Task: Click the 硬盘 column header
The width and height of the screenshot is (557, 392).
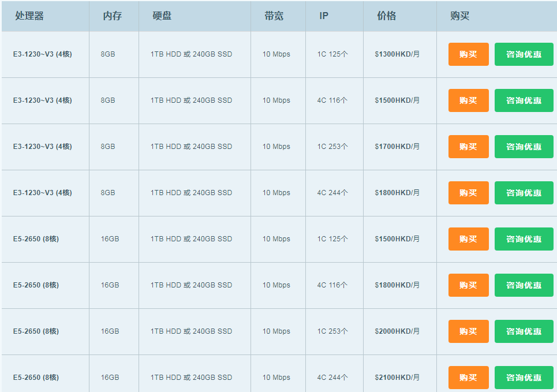Action: pos(162,16)
